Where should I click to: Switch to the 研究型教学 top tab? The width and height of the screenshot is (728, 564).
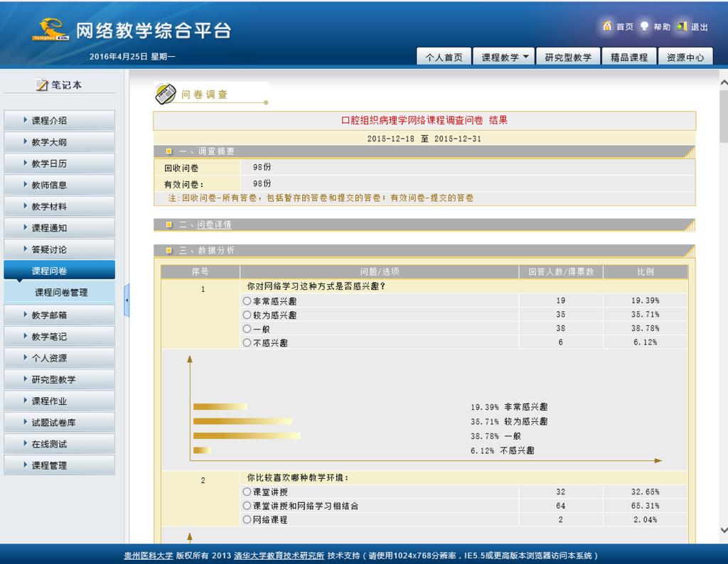point(568,57)
